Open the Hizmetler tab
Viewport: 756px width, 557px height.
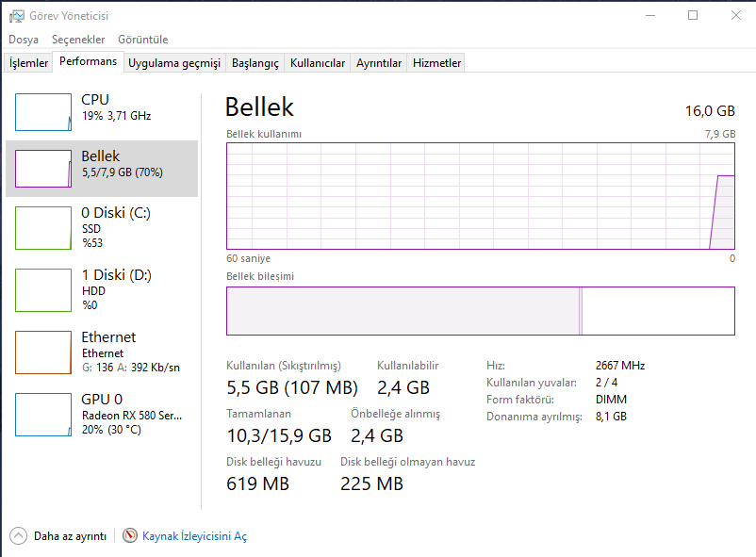[x=437, y=63]
